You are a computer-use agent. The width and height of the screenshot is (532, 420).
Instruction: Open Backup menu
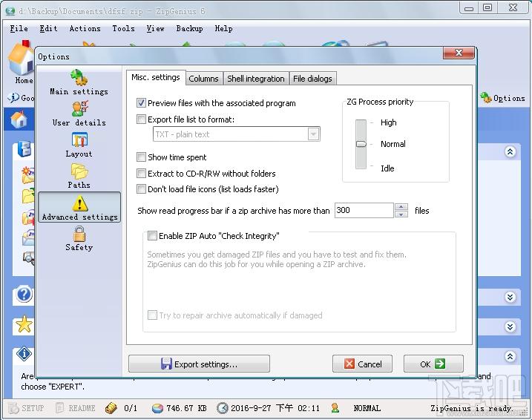(189, 29)
